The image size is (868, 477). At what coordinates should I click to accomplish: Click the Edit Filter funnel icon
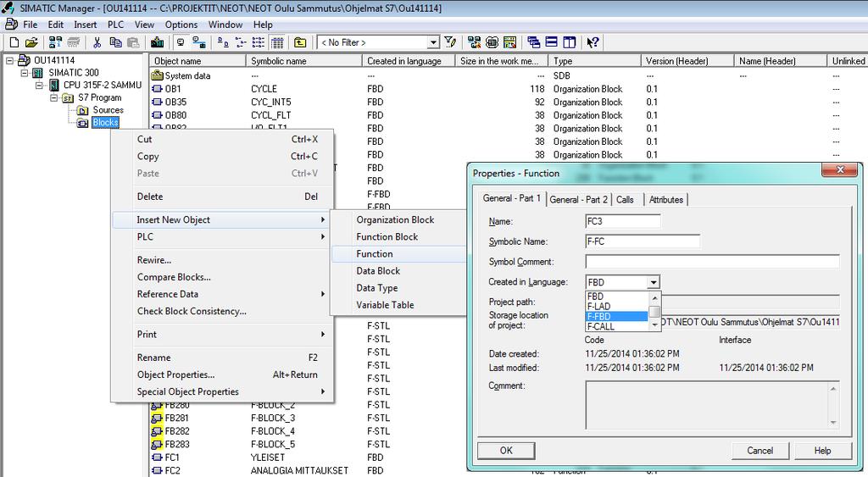[451, 42]
